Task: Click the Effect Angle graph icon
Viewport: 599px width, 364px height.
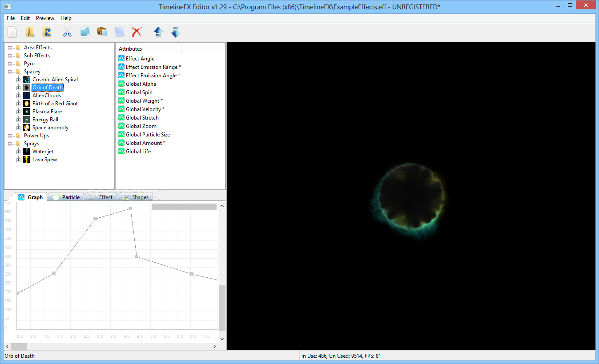Action: click(121, 58)
